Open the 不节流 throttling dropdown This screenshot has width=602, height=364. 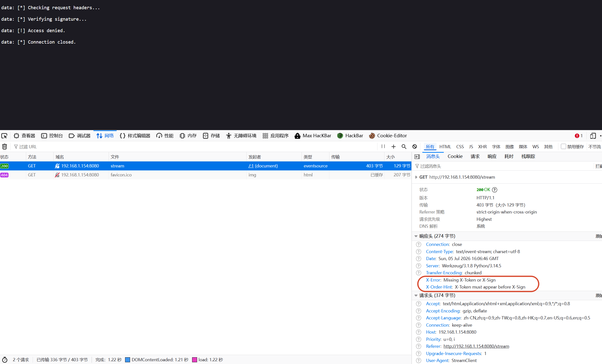[x=595, y=147]
